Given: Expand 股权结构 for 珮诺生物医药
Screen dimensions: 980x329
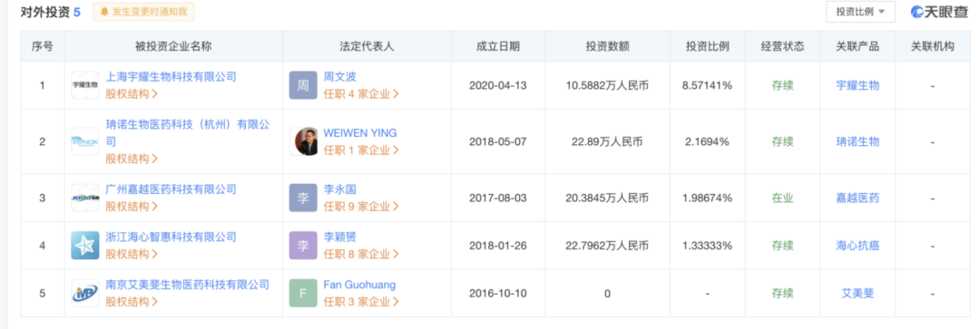Looking at the screenshot, I should (x=132, y=159).
